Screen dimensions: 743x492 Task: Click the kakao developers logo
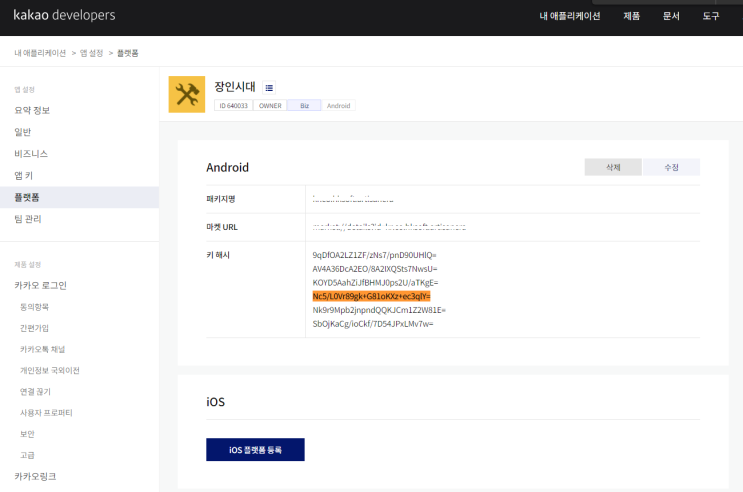click(64, 15)
